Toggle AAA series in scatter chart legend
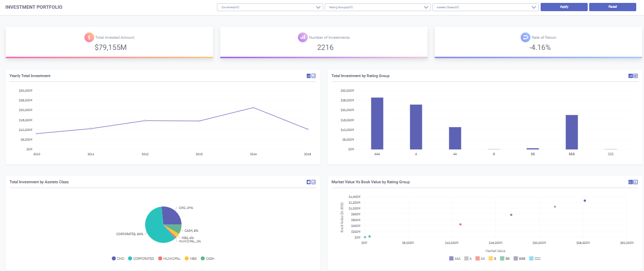Image resolution: width=644 pixels, height=271 pixels. 455,259
